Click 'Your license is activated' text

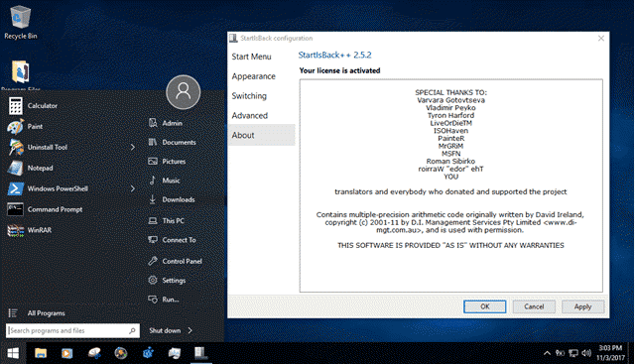click(x=339, y=70)
